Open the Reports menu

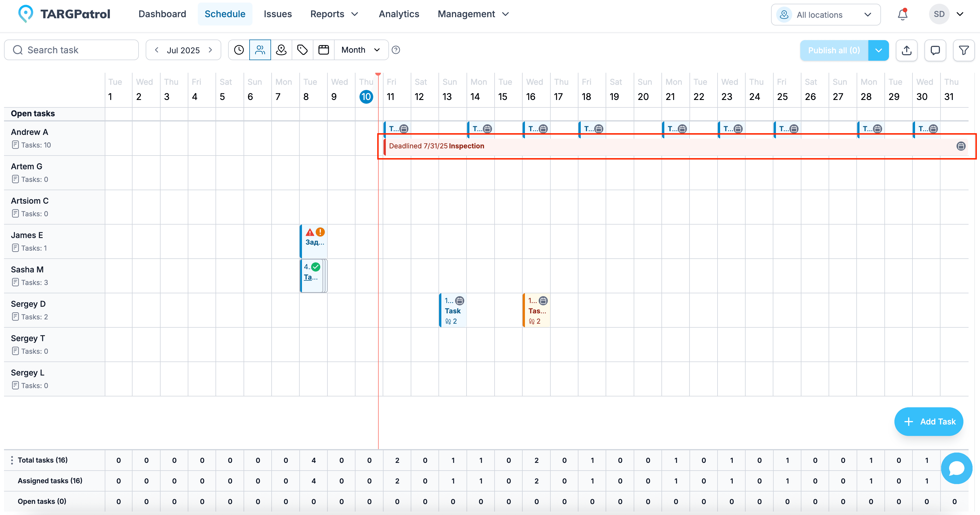pos(334,14)
